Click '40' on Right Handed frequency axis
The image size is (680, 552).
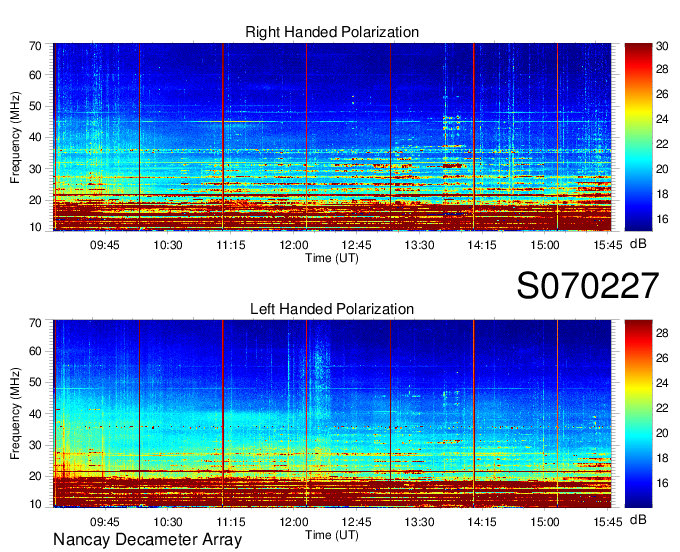[36, 137]
